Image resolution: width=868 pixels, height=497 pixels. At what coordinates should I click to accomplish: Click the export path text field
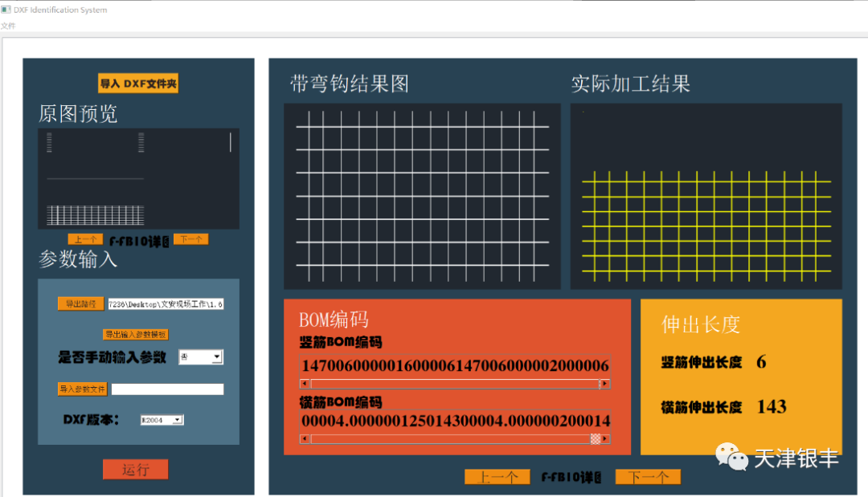pos(166,304)
